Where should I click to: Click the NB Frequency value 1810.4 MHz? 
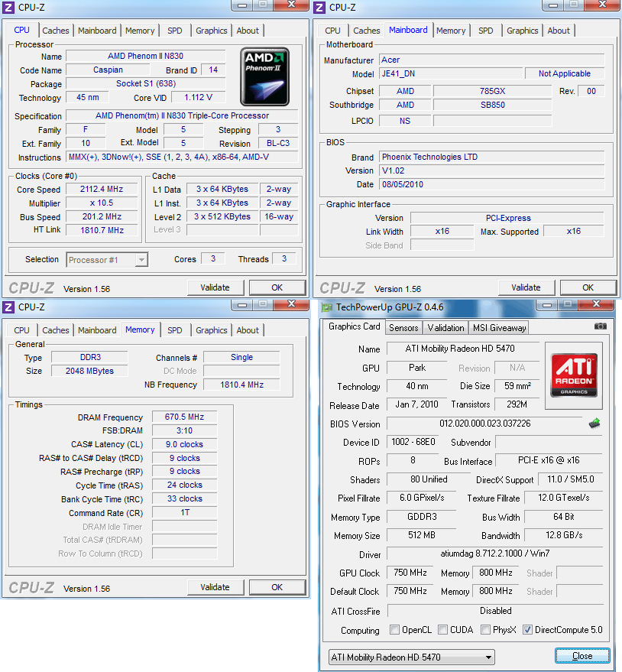tap(241, 385)
